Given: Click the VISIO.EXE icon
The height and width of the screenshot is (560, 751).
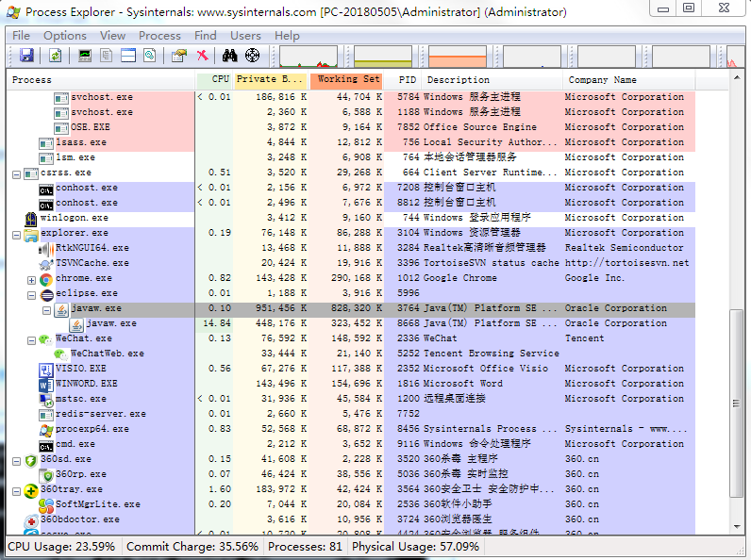Looking at the screenshot, I should (x=46, y=370).
